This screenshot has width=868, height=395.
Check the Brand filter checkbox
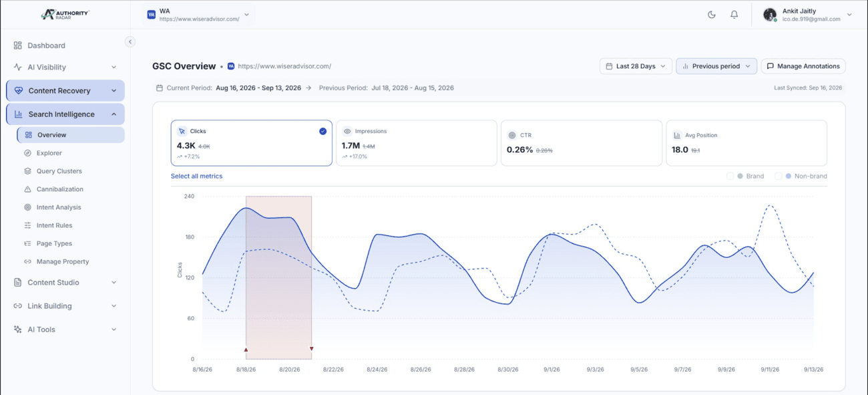point(730,176)
